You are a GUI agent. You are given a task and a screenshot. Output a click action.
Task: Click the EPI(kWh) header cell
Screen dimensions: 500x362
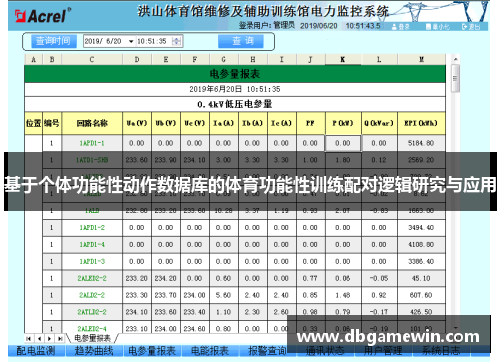(x=421, y=123)
